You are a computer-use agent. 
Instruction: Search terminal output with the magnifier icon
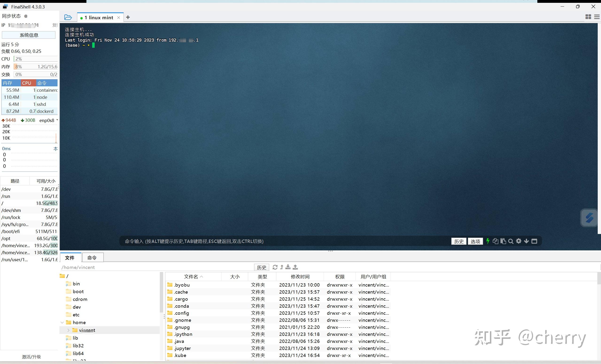pos(511,241)
